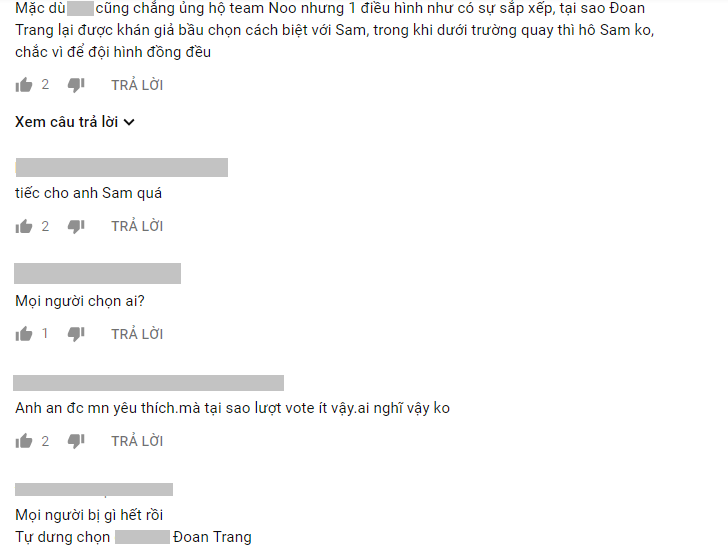Dislike the 'tiếc cho anh Sam quá' comment

tap(76, 227)
